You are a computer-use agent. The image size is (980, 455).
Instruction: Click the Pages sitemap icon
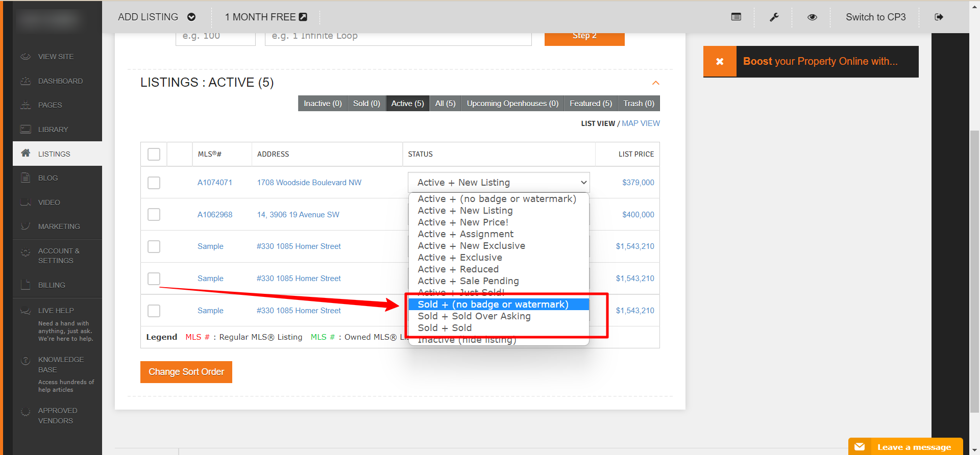(x=26, y=105)
